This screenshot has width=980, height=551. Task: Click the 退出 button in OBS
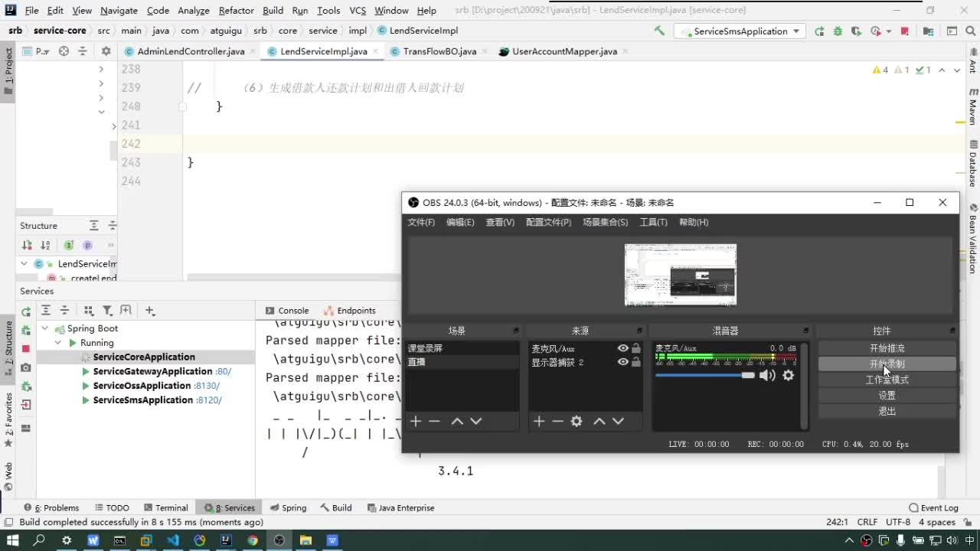887,411
